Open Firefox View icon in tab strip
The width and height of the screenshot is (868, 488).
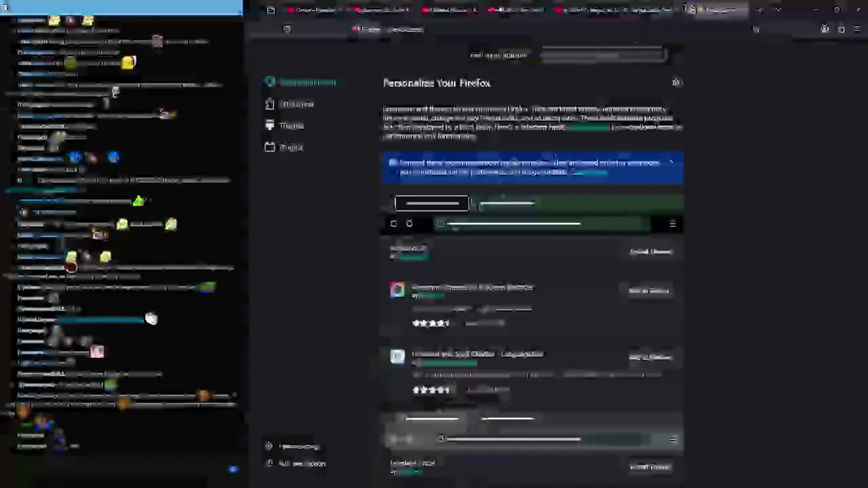pyautogui.click(x=271, y=10)
